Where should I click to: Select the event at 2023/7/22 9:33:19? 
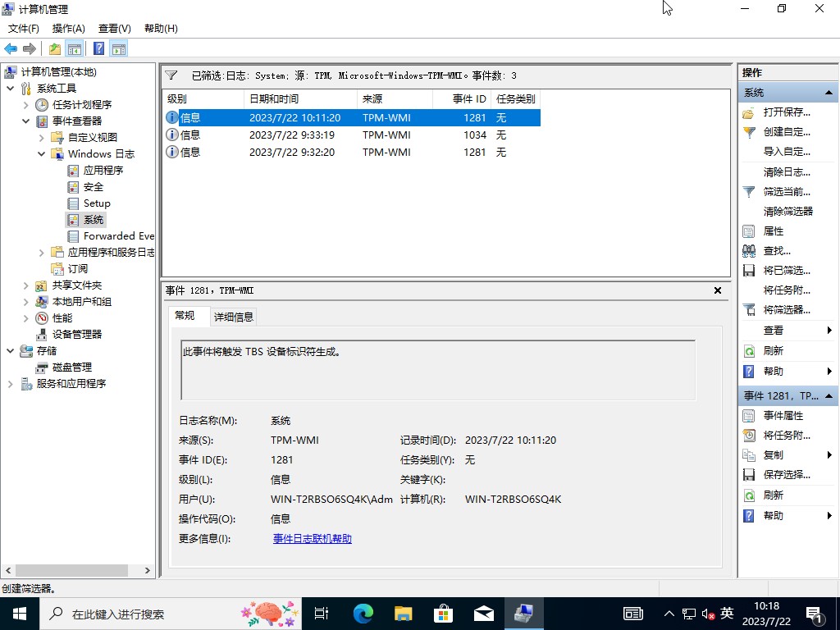[x=351, y=135]
